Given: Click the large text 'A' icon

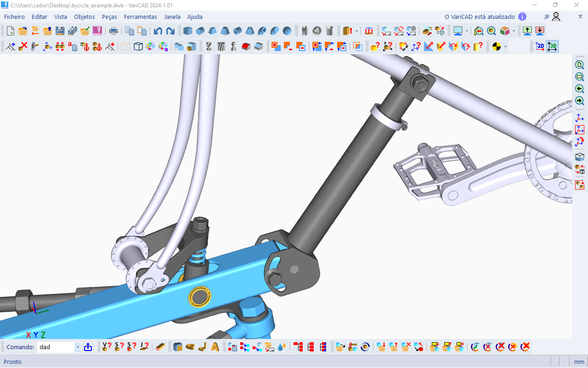Looking at the screenshot, I should [x=215, y=347].
